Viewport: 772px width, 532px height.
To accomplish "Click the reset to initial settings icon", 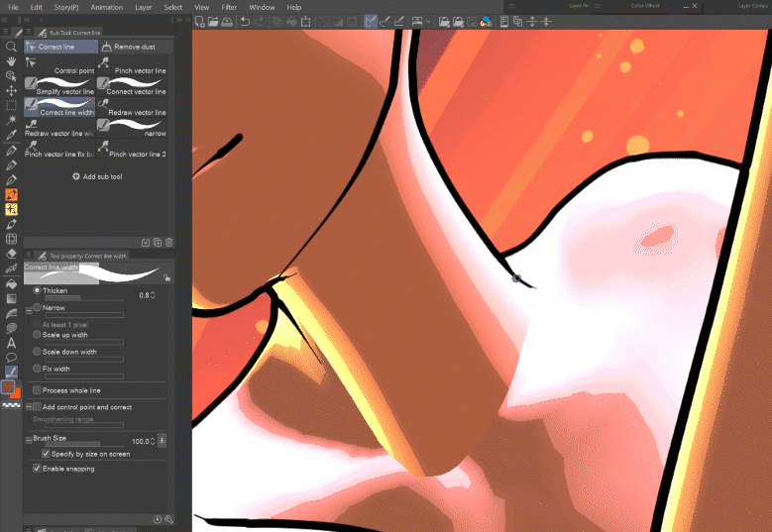I will [158, 519].
